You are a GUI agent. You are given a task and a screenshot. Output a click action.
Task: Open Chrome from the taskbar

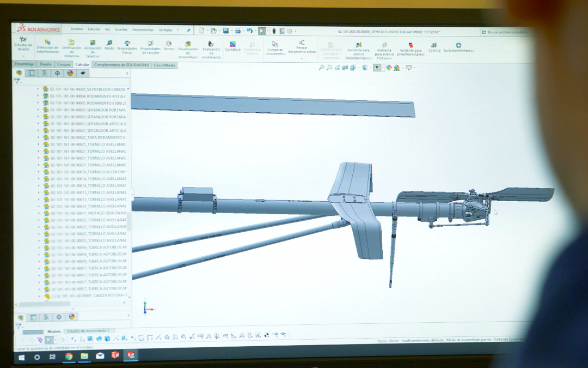pos(69,357)
